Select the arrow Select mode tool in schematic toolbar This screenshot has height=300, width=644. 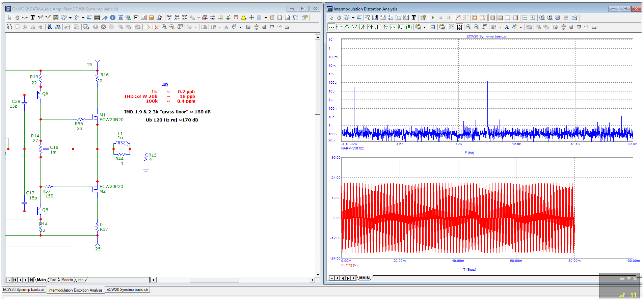(x=10, y=18)
